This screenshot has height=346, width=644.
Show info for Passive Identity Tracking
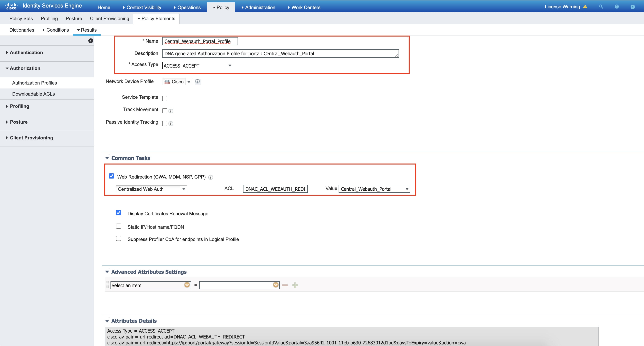tap(171, 124)
